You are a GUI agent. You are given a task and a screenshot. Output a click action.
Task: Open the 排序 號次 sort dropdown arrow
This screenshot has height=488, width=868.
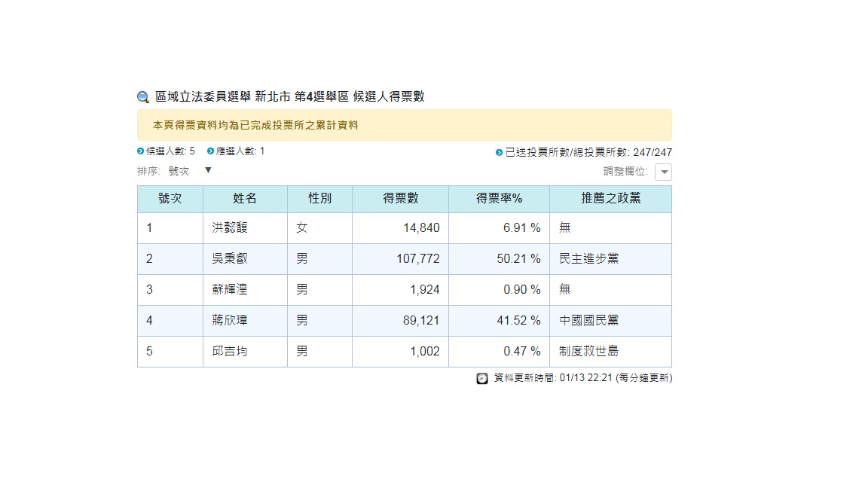(208, 170)
